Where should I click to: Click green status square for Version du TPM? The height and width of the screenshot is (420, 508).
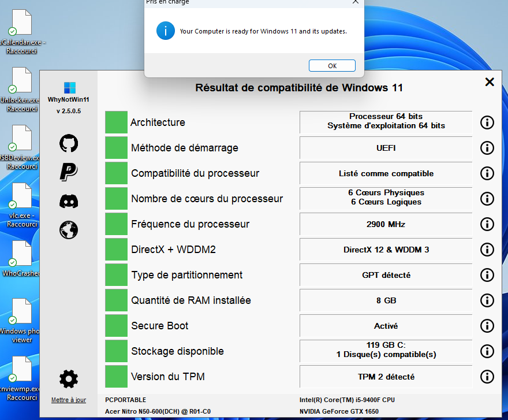coord(116,377)
